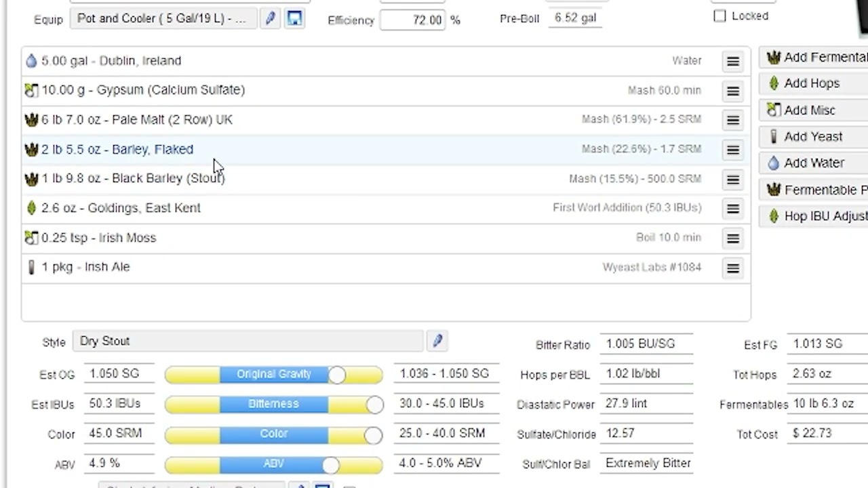Select 1 pkg - Irish Ale row
The width and height of the screenshot is (868, 488).
coord(386,267)
